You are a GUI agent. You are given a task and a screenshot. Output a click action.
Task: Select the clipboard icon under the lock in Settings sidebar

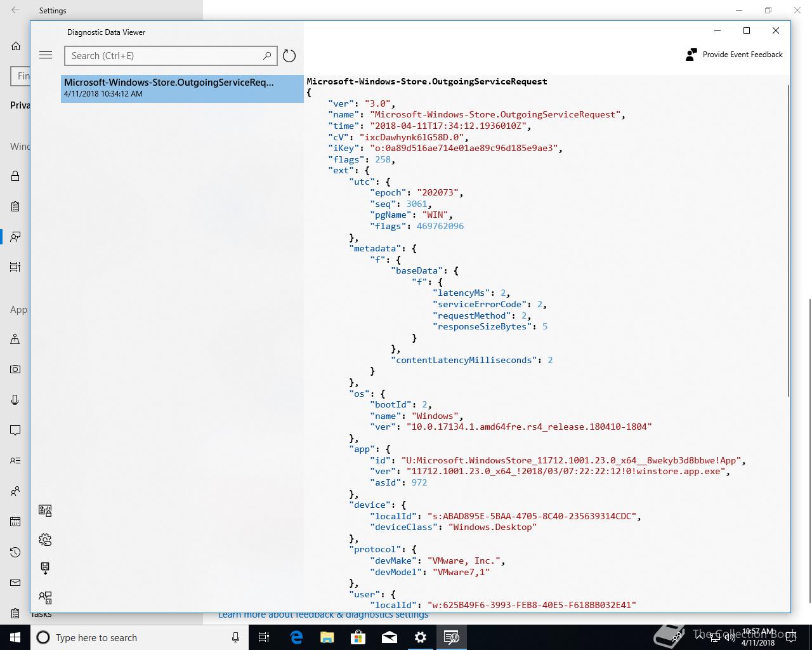[15, 206]
